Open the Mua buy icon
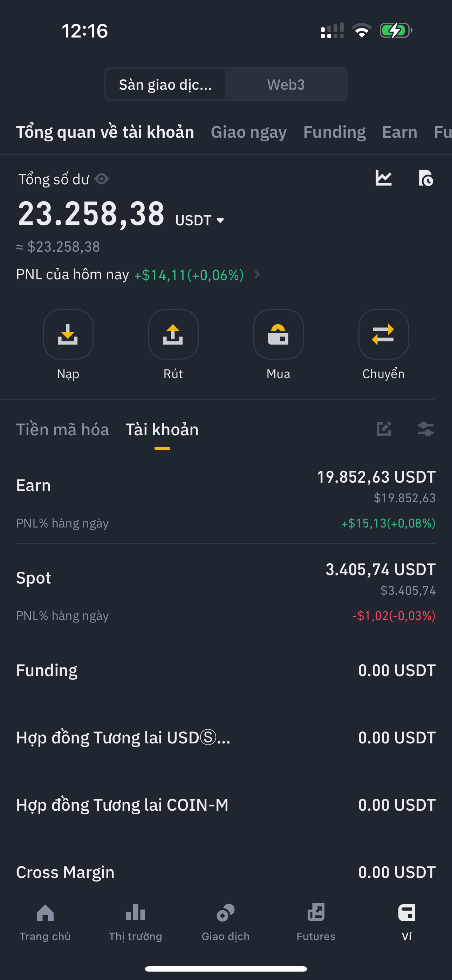The image size is (452, 980). [x=278, y=334]
